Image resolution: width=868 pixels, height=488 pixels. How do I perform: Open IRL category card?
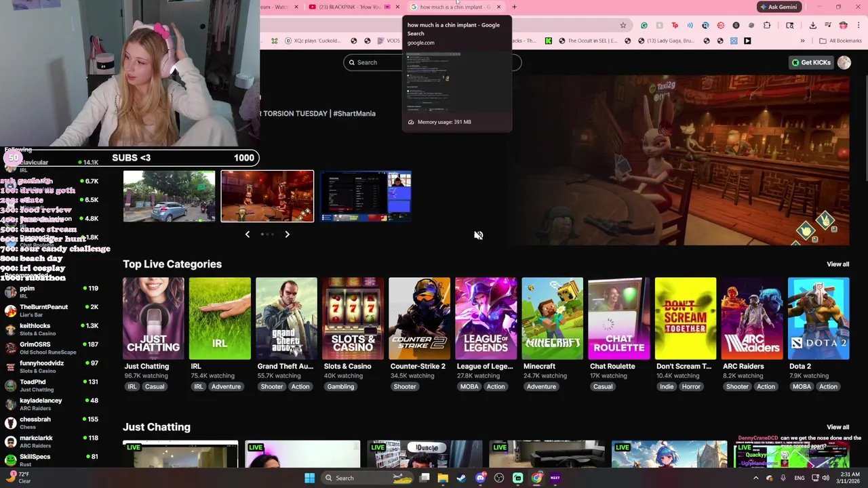coord(220,319)
